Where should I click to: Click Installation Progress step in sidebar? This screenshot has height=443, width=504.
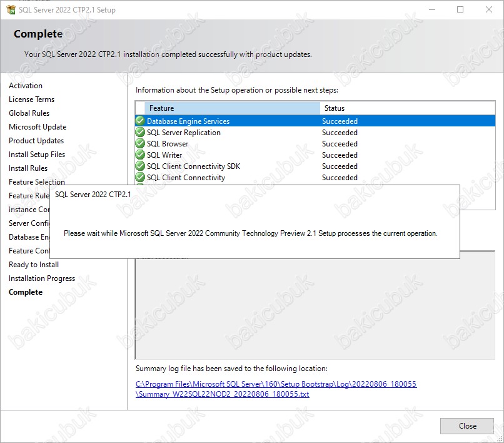[x=42, y=278]
